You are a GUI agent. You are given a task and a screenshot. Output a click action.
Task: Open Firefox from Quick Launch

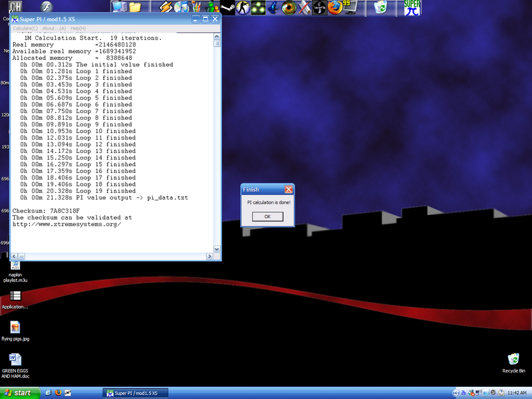[x=58, y=392]
